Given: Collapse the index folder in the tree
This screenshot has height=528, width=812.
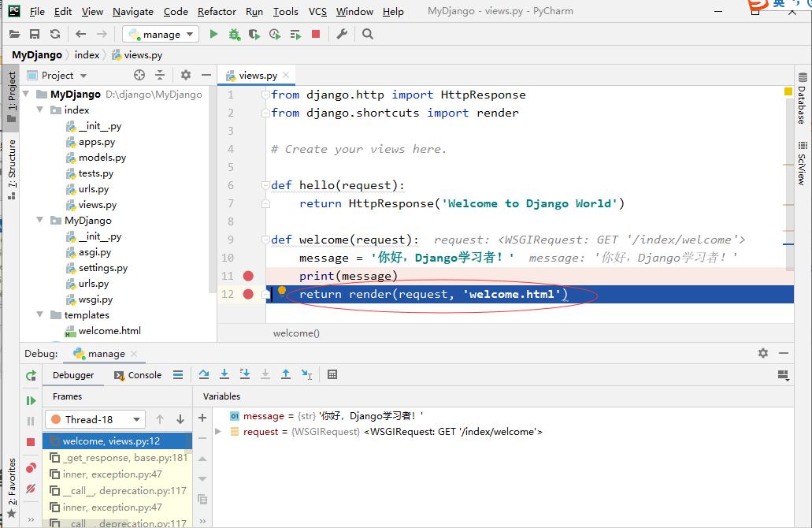Looking at the screenshot, I should pyautogui.click(x=40, y=110).
